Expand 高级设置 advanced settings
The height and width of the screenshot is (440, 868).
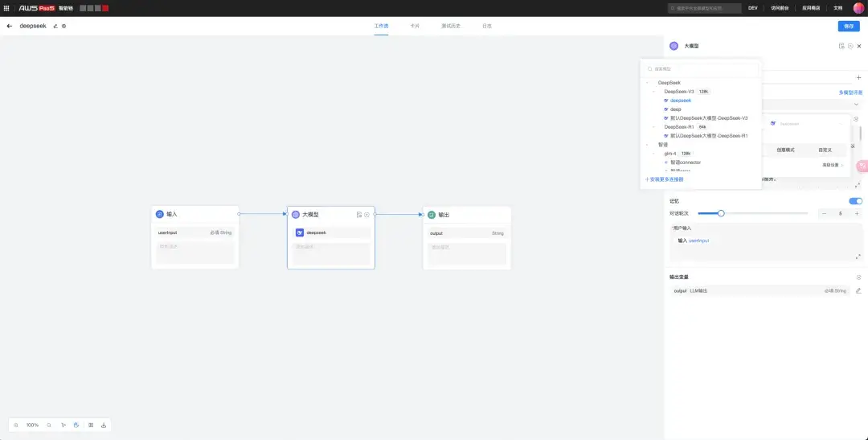click(x=833, y=165)
